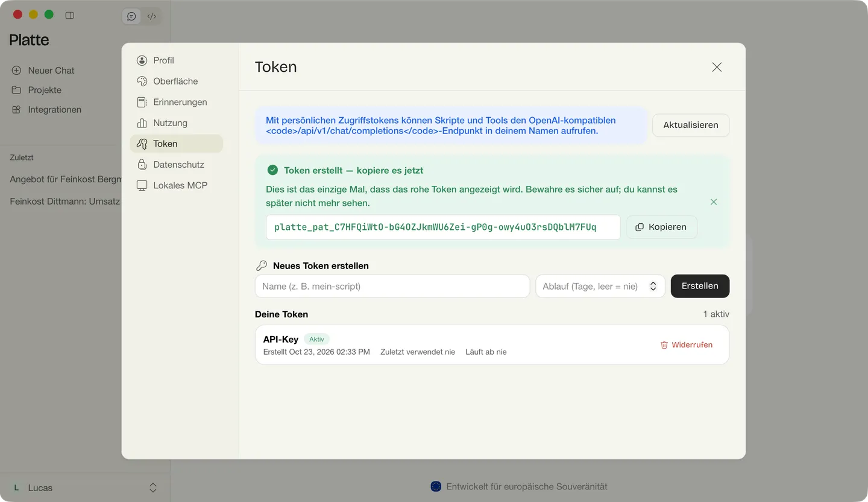Click the Profil person icon

click(142, 60)
